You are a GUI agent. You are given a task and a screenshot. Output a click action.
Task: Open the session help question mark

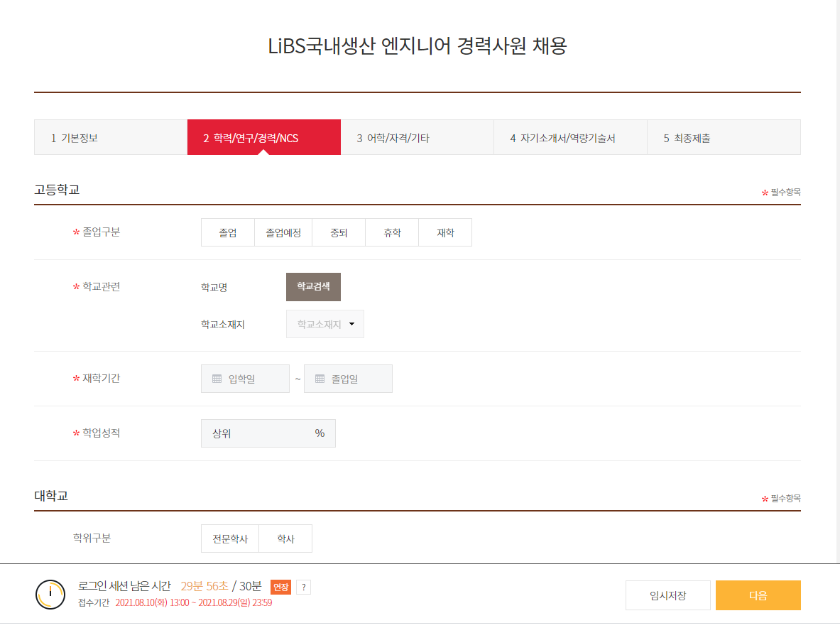coord(304,588)
